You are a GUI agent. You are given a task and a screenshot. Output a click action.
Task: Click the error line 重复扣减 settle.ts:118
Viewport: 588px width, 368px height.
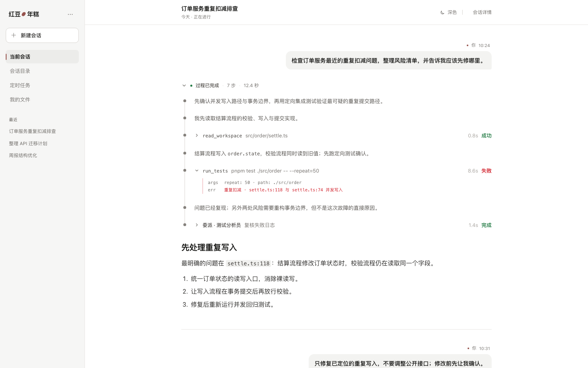[283, 190]
